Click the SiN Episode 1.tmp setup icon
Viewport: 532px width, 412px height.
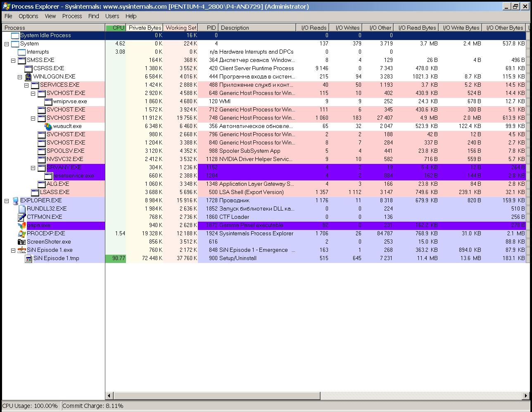click(x=28, y=258)
